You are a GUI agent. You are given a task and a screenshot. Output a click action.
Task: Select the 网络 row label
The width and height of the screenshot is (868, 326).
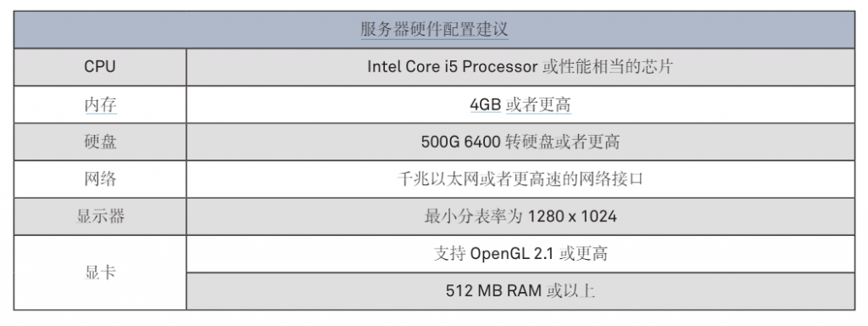100,179
